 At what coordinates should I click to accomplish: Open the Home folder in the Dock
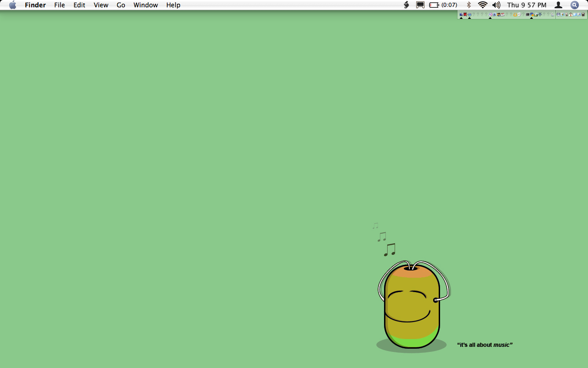(571, 15)
